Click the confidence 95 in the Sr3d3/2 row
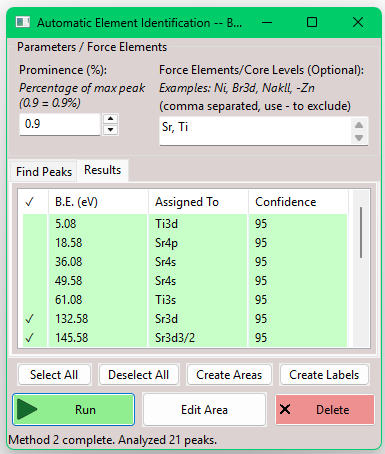Viewport: 385px width, 454px height. (298, 338)
